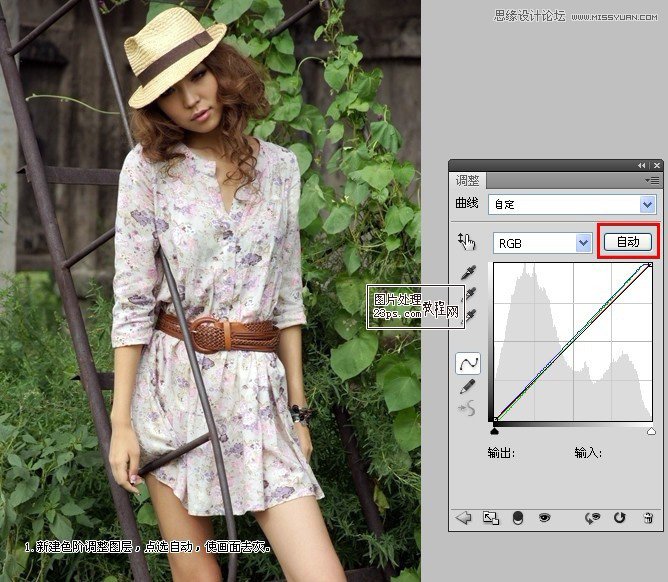Close the adjustments panel
Image resolution: width=668 pixels, height=582 pixels.
pyautogui.click(x=657, y=165)
